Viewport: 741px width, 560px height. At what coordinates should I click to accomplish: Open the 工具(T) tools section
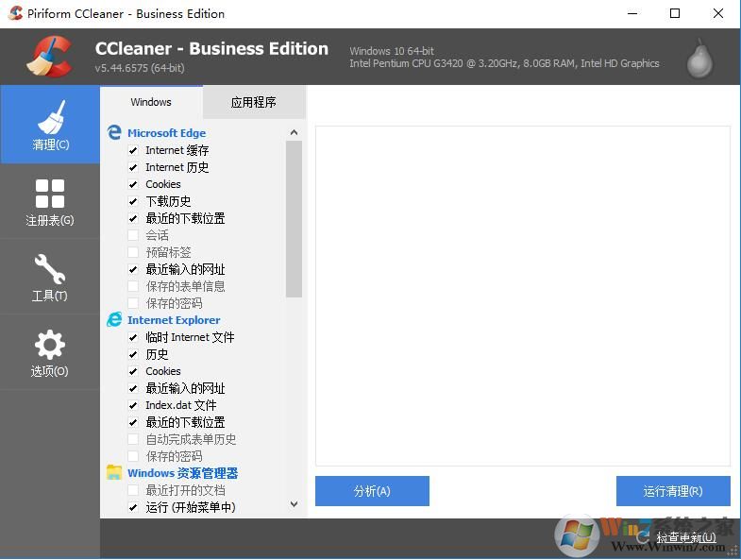click(50, 276)
